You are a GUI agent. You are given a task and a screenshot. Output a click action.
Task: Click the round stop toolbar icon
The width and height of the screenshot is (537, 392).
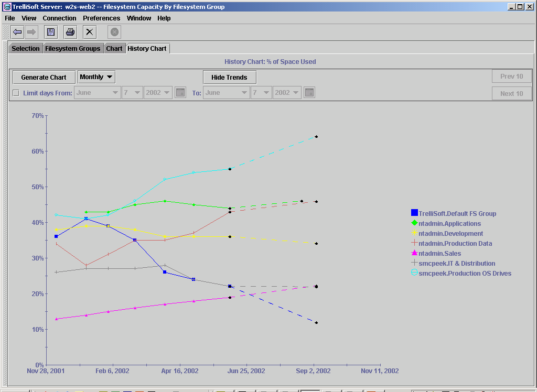point(114,32)
